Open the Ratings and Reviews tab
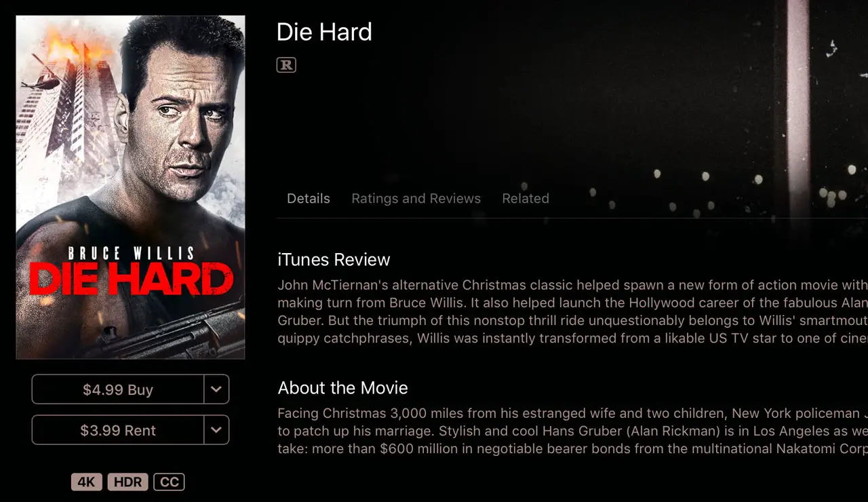This screenshot has width=868, height=502. click(416, 199)
